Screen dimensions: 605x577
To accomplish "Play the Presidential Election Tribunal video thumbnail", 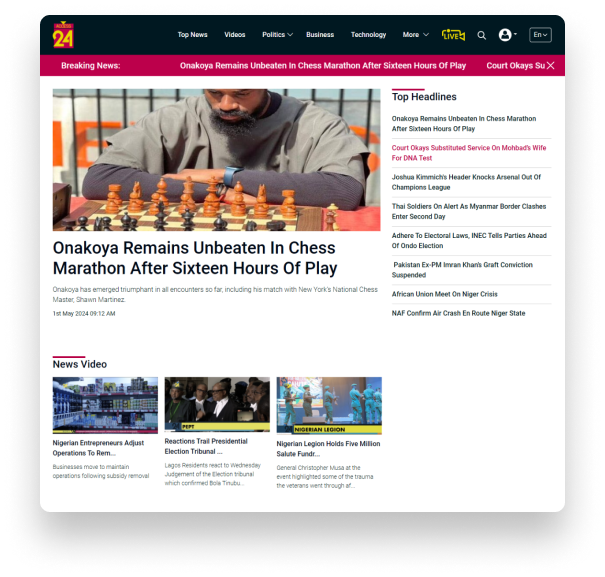I will click(217, 404).
